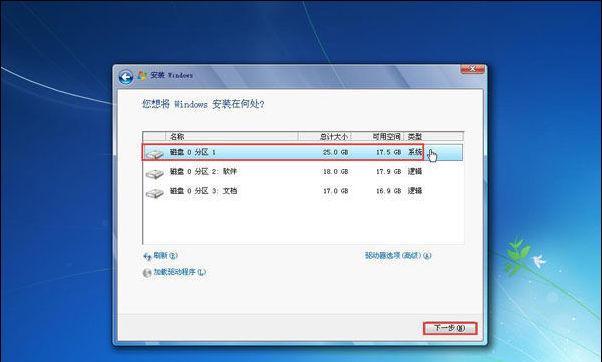
Task: Click the drive icon beside 分区 3: 文档
Action: (x=154, y=192)
